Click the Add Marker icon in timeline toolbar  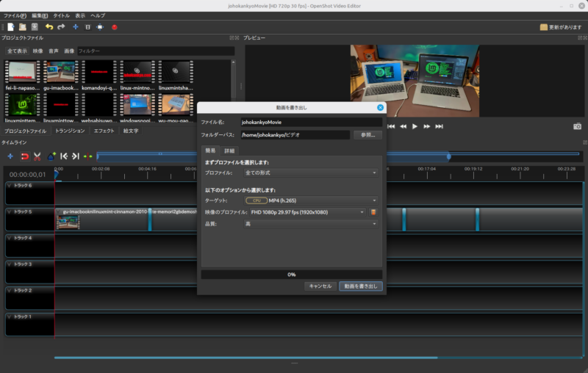pyautogui.click(x=51, y=156)
